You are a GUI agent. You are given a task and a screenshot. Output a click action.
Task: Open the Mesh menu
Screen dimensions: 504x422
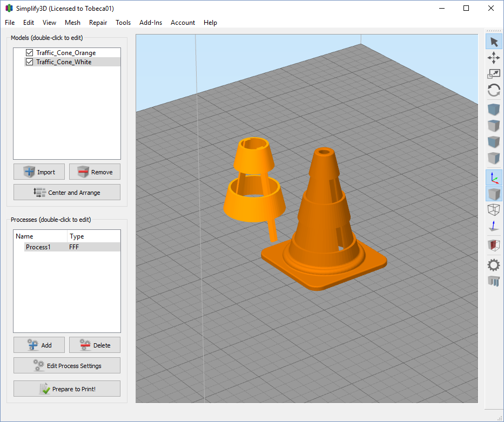72,23
